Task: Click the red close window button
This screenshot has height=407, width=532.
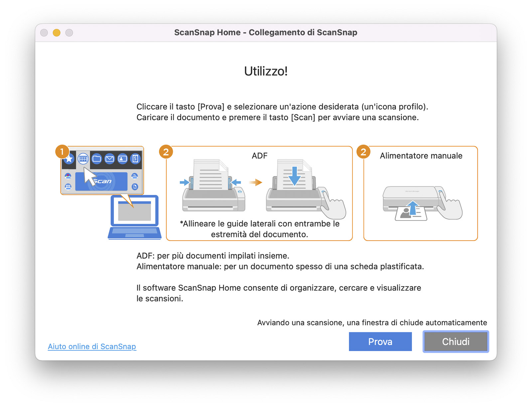Action: coord(44,33)
